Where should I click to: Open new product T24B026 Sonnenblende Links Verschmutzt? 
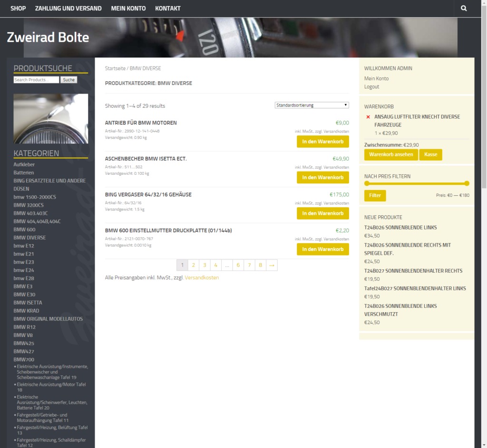tap(400, 310)
